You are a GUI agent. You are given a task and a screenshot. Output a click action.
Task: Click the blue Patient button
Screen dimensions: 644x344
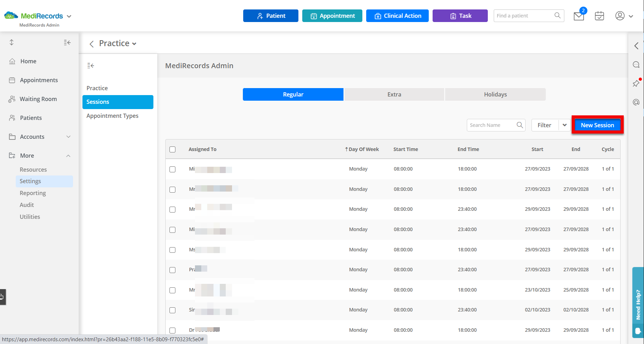point(271,16)
